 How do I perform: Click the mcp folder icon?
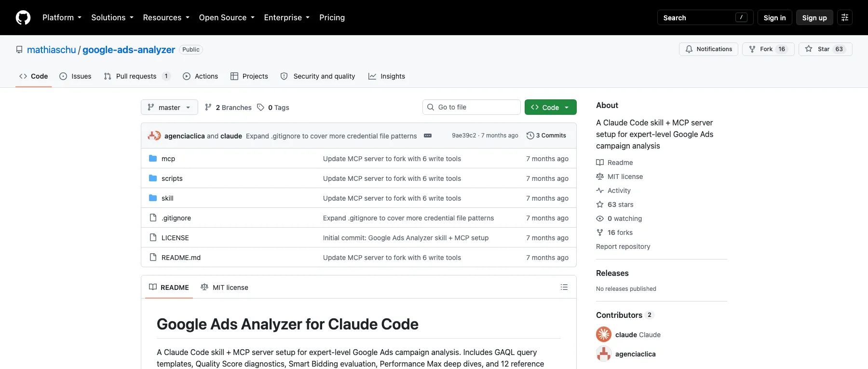153,158
